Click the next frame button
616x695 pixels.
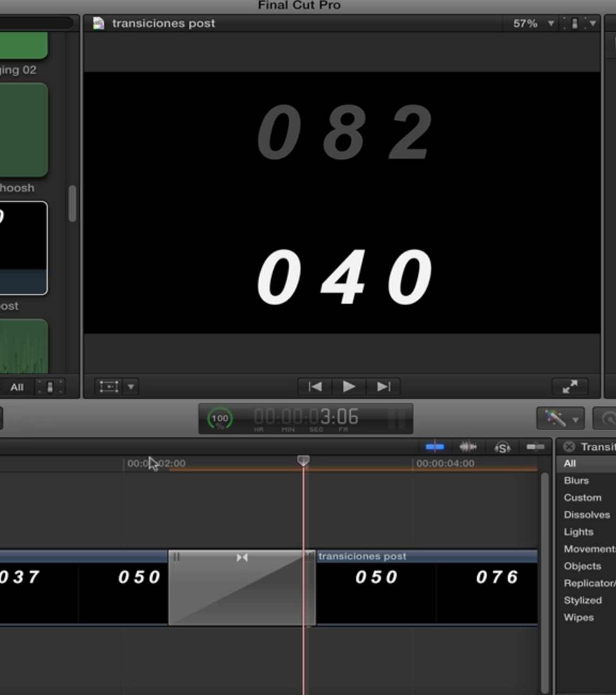point(383,387)
